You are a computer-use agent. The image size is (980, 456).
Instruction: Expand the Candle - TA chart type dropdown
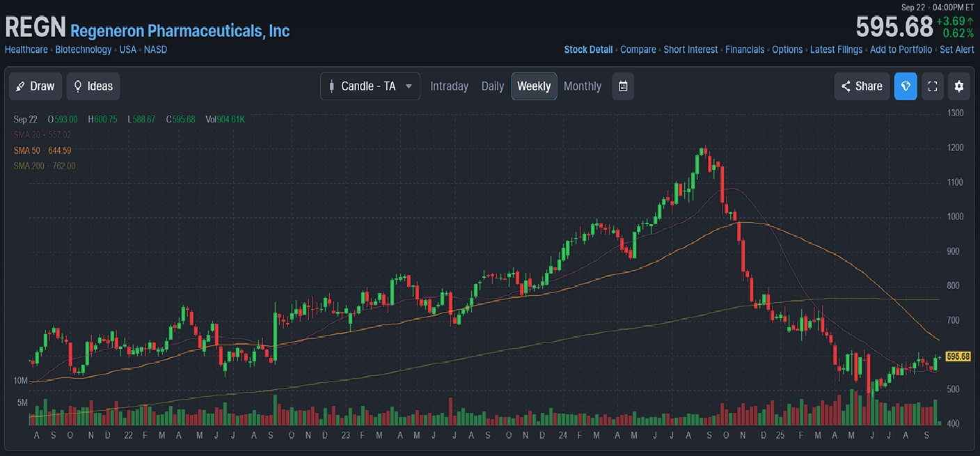[x=370, y=86]
